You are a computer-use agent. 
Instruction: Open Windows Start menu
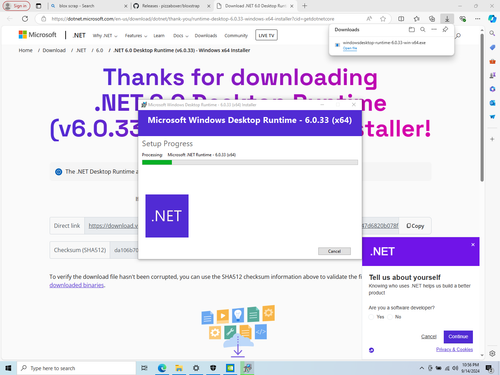[x=8, y=368]
